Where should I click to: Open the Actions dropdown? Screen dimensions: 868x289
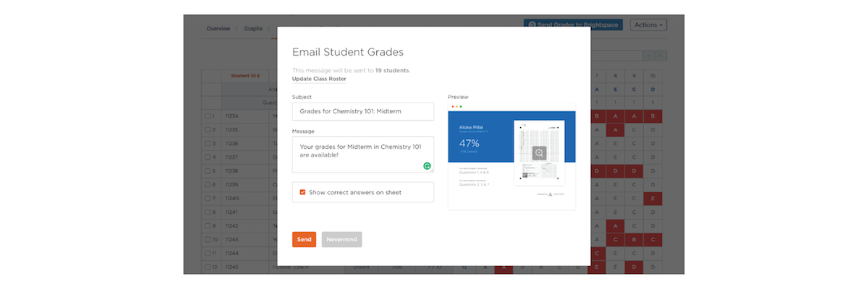coord(648,25)
